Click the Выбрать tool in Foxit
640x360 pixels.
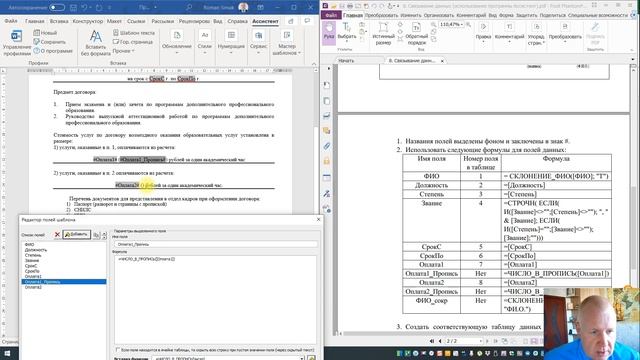tap(347, 31)
